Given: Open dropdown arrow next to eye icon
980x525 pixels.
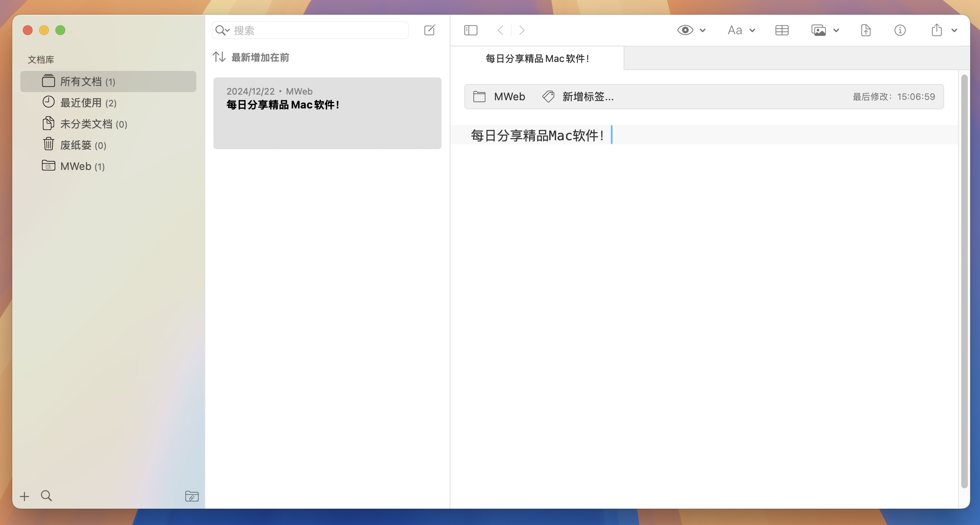Looking at the screenshot, I should (x=703, y=31).
